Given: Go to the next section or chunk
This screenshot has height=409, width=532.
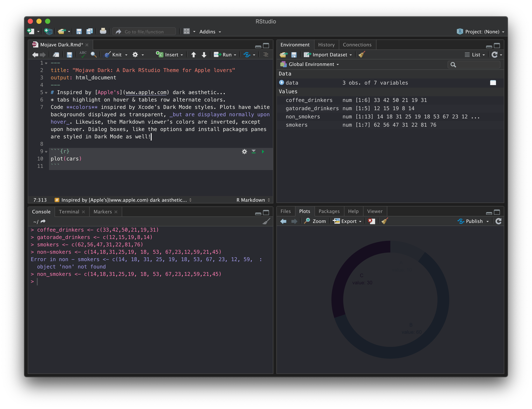Looking at the screenshot, I should (204, 55).
